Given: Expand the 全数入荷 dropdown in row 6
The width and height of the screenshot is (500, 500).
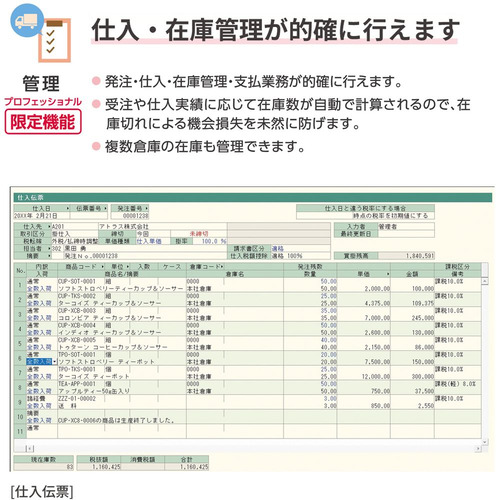Looking at the screenshot, I should (x=55, y=362).
